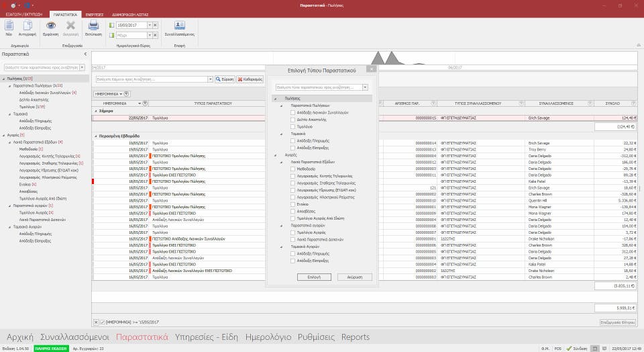Viewport: 644px width, 352px height.
Task: Click the globe icon in title bar
Action: click(13, 5)
